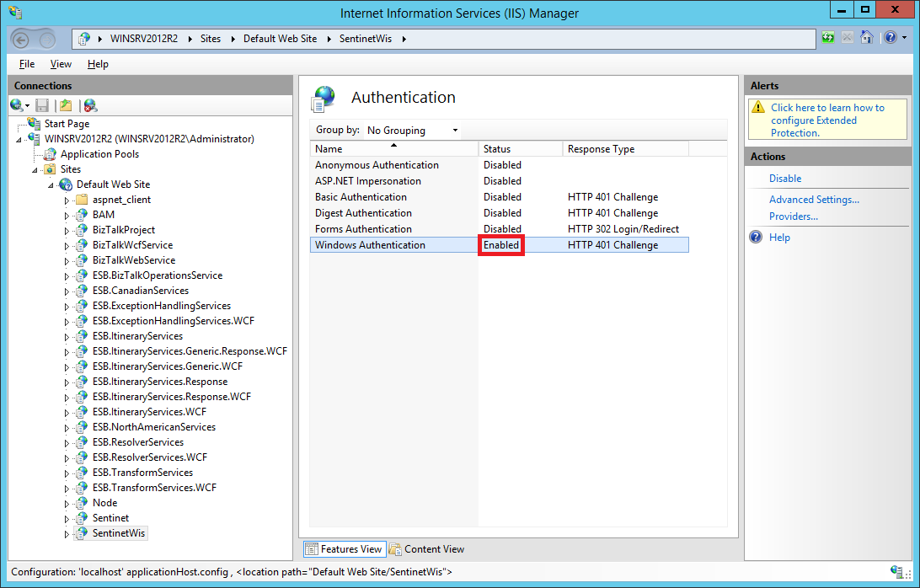Click the refresh page icon in address bar
Screen dimensions: 920x588
point(828,38)
